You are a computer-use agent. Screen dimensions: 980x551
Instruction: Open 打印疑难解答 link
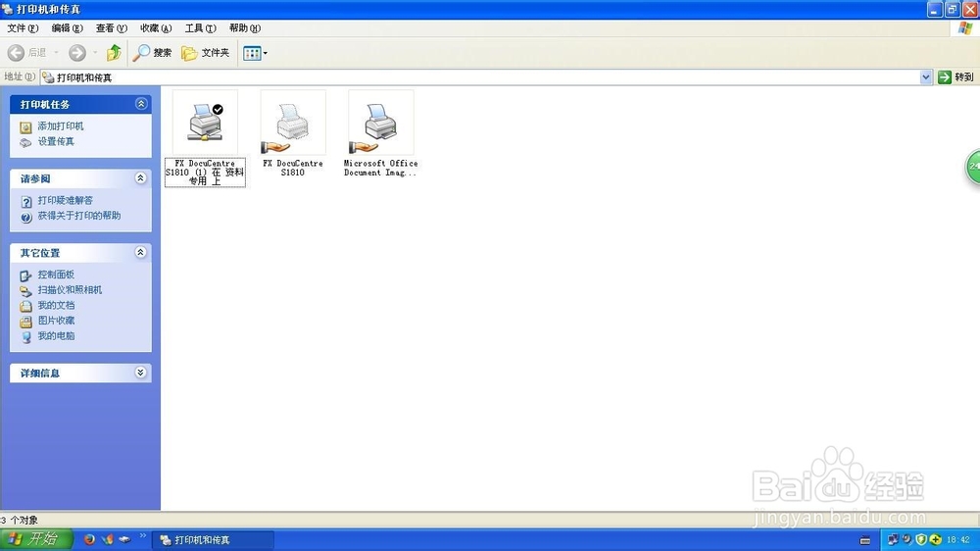[65, 200]
